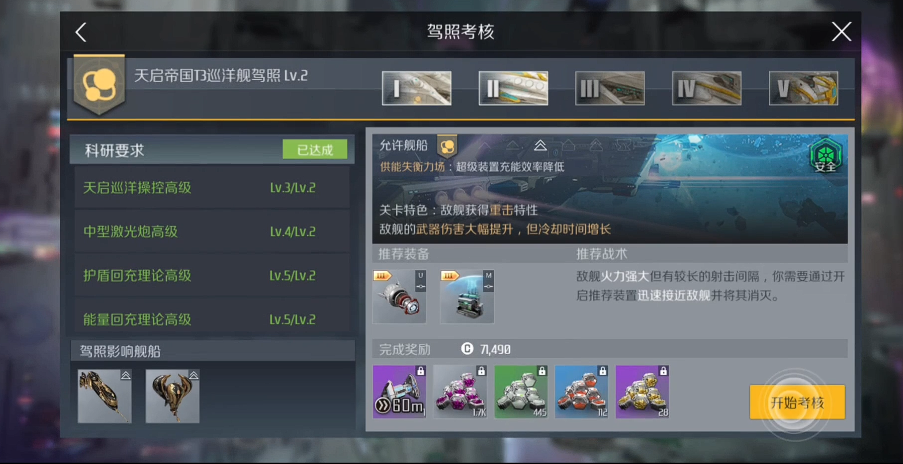Image resolution: width=903 pixels, height=464 pixels.
Task: Select the 中型激光炮高级 requirement row
Action: (212, 231)
